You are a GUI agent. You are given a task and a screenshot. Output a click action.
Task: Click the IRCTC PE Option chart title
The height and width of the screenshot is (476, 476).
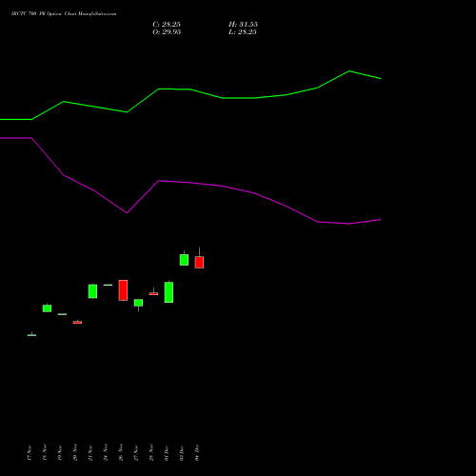64,14
